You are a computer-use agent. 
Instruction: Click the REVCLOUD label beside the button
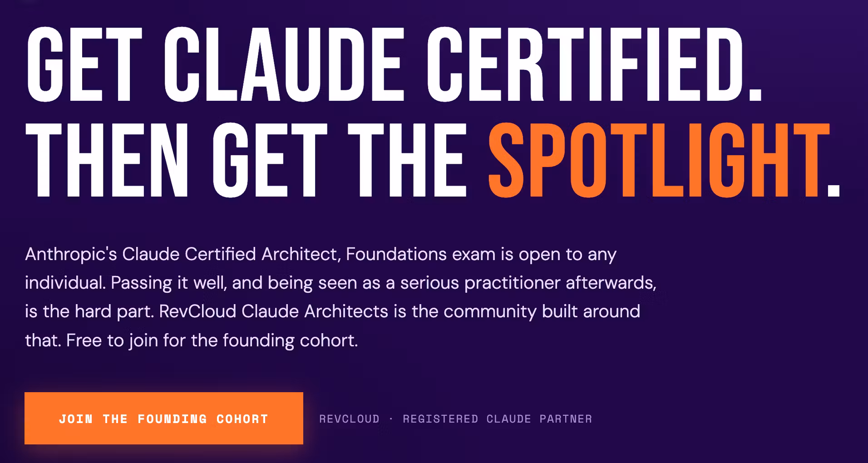click(350, 419)
